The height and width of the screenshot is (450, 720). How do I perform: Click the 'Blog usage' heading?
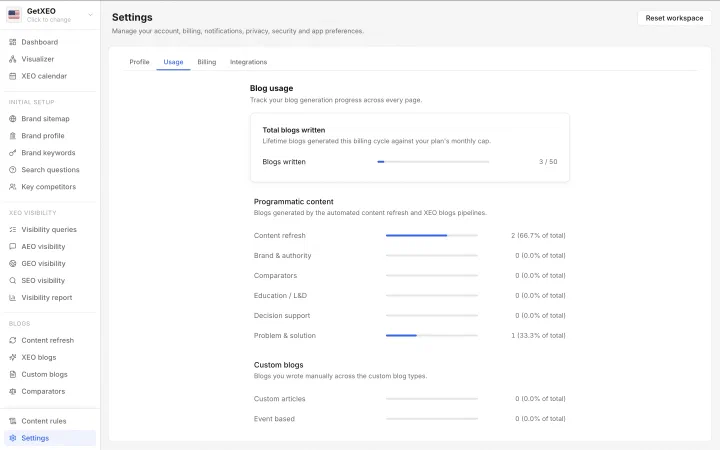coord(271,88)
